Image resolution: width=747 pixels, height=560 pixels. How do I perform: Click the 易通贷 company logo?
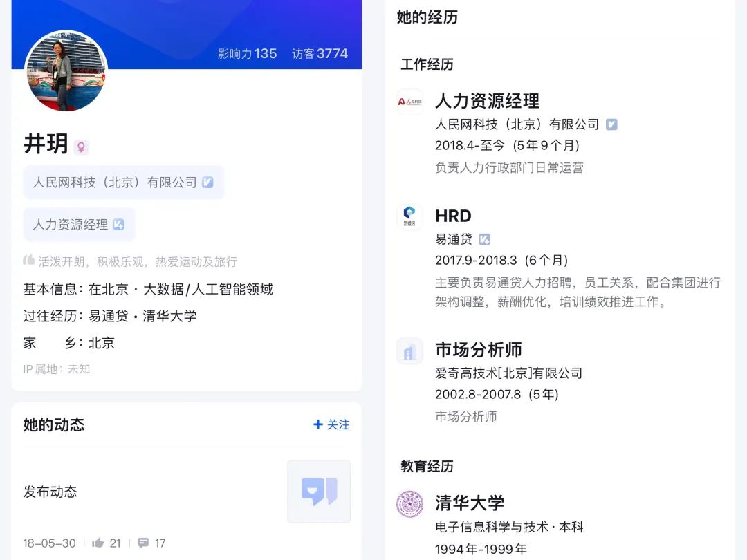tap(409, 216)
